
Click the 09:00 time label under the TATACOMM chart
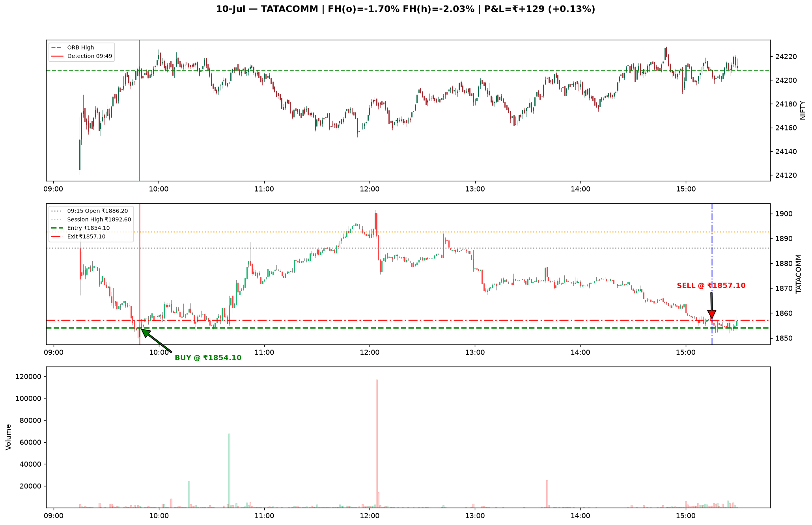point(53,352)
